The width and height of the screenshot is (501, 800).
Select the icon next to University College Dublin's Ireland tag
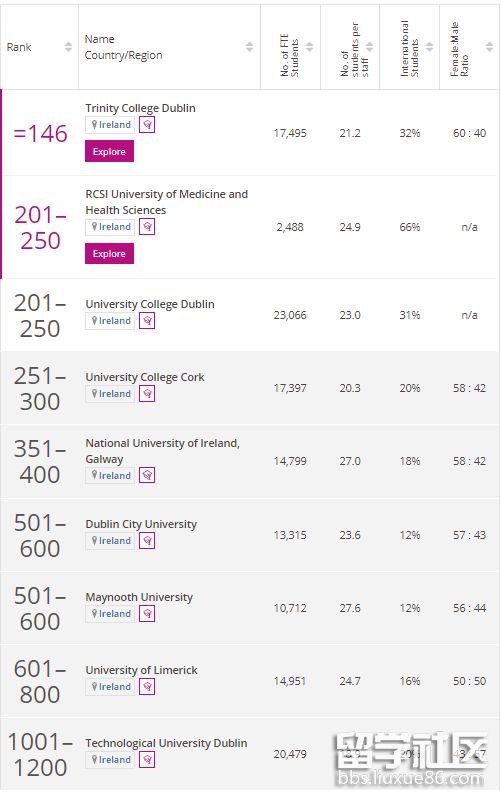coord(147,320)
